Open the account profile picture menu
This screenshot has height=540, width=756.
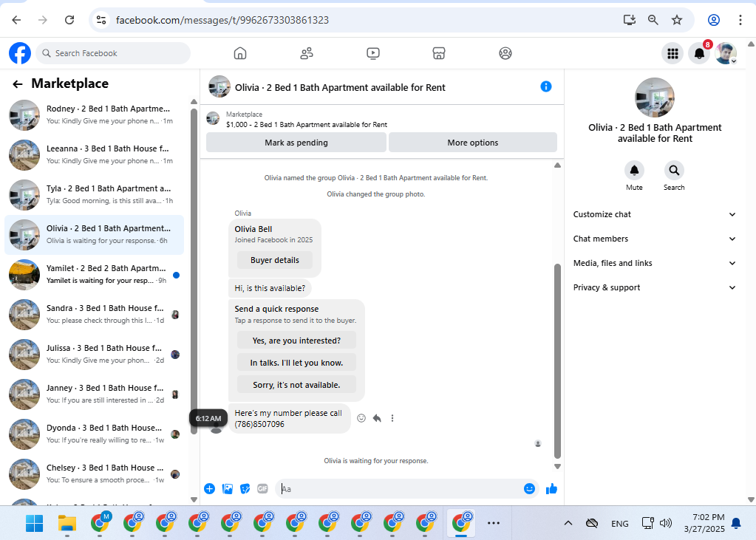point(726,53)
